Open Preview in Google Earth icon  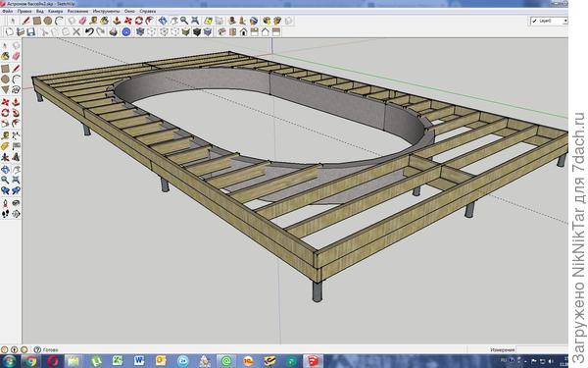[254, 21]
